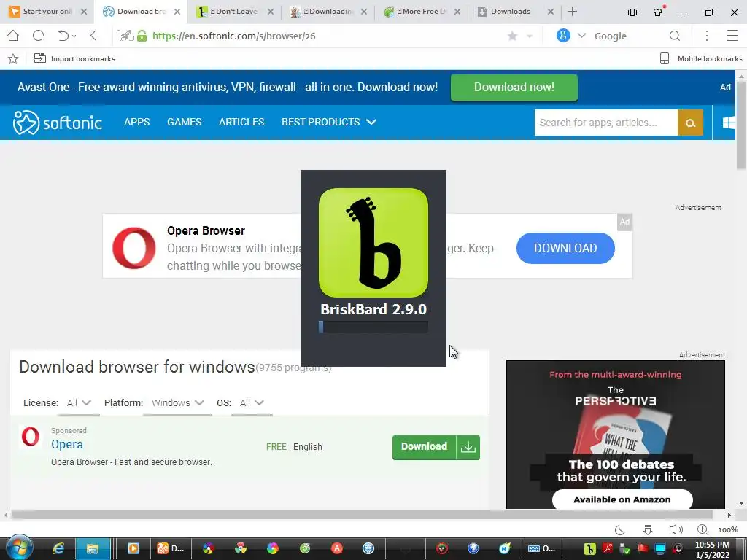Click Import bookmarks
The height and width of the screenshot is (560, 747).
point(74,58)
